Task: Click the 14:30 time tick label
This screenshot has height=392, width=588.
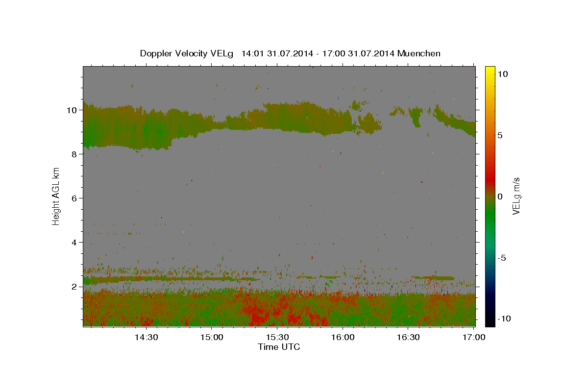Action: (x=146, y=337)
